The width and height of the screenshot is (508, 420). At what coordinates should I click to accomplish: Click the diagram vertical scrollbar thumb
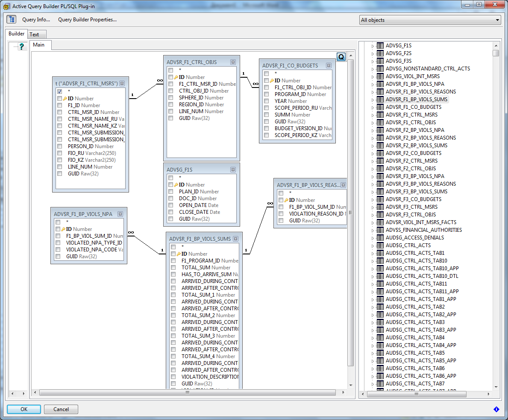point(350,213)
